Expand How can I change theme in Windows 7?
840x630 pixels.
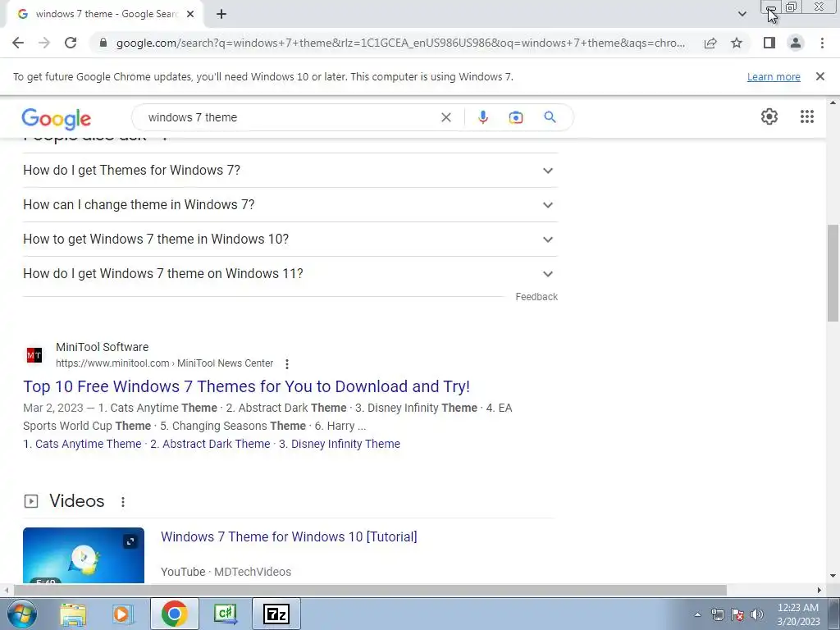click(x=290, y=204)
